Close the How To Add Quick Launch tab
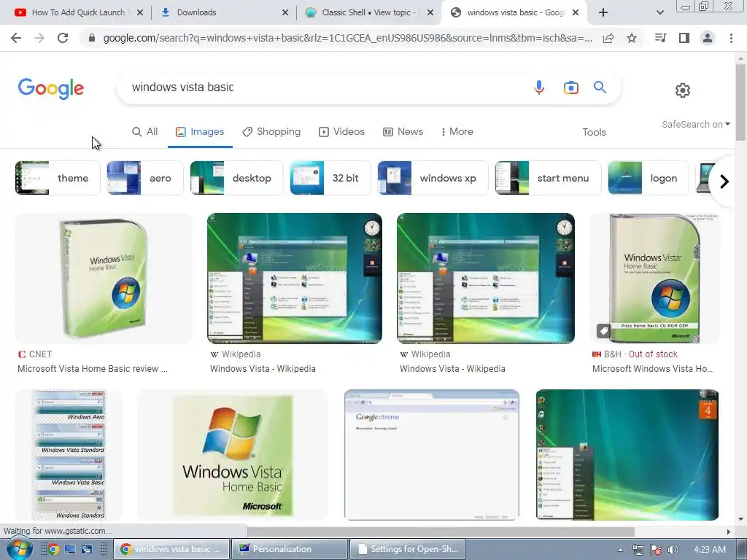Image resolution: width=747 pixels, height=560 pixels. tap(139, 12)
